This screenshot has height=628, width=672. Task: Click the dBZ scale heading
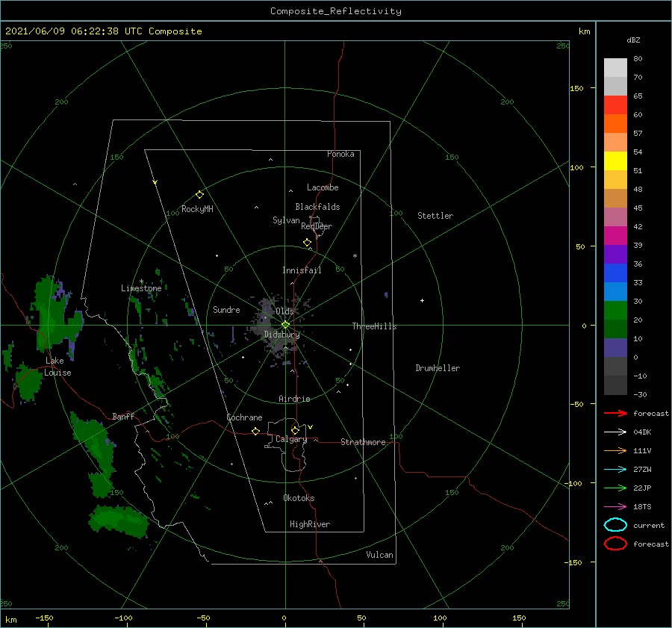point(633,40)
